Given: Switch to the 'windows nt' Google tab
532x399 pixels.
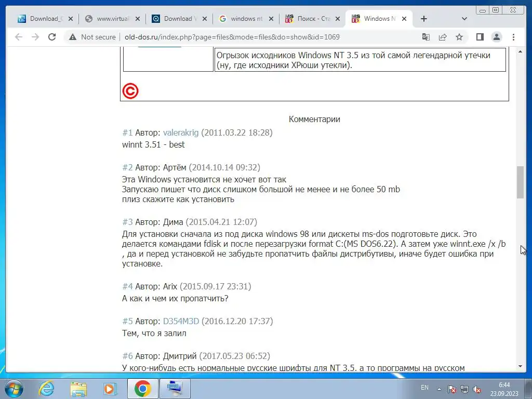Looking at the screenshot, I should [246, 19].
